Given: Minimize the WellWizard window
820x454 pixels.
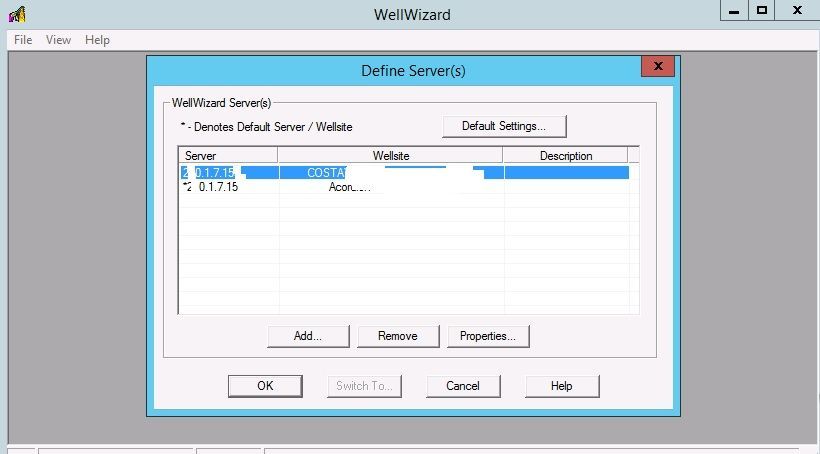Looking at the screenshot, I should click(x=734, y=10).
